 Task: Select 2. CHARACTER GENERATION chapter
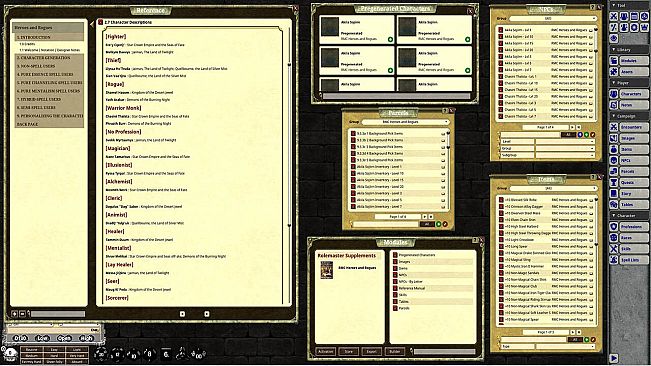(49, 58)
